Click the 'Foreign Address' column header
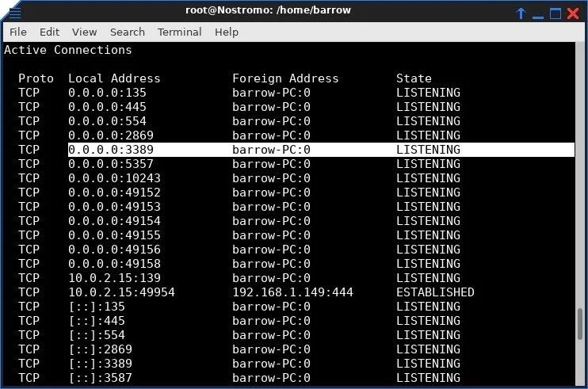 (x=285, y=78)
